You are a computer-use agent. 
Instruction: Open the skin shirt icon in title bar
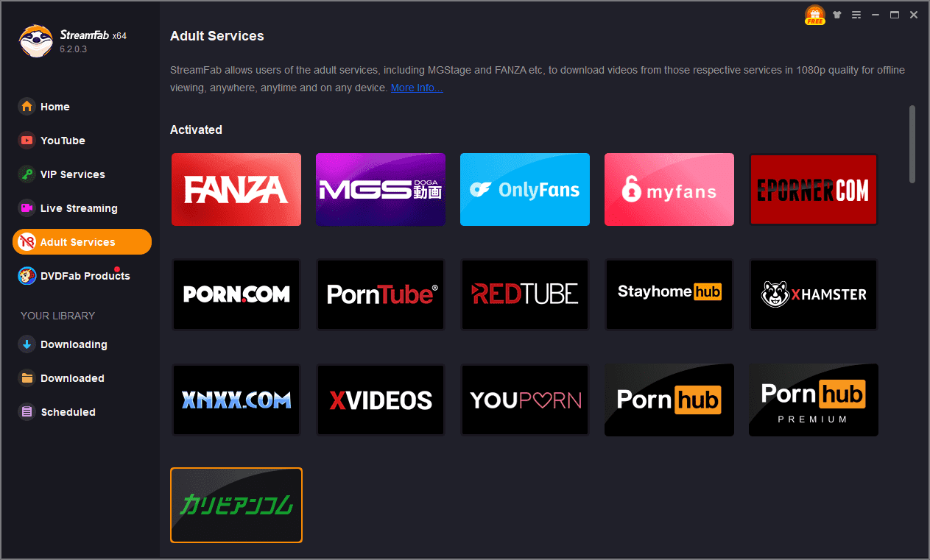[x=837, y=15]
